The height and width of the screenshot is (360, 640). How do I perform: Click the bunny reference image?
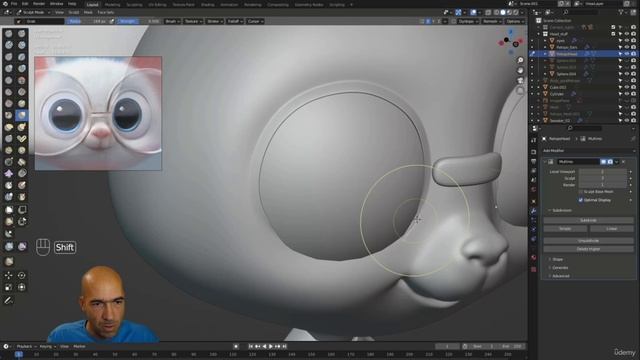98,113
